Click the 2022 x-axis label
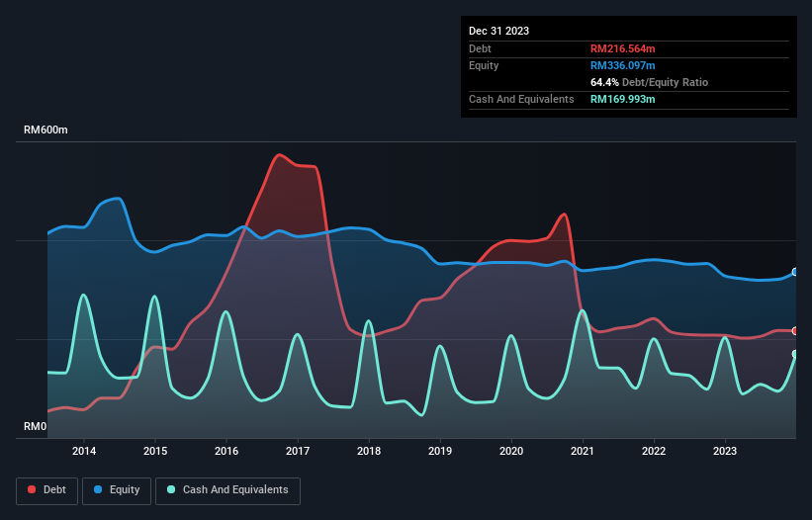The width and height of the screenshot is (812, 520). (654, 451)
